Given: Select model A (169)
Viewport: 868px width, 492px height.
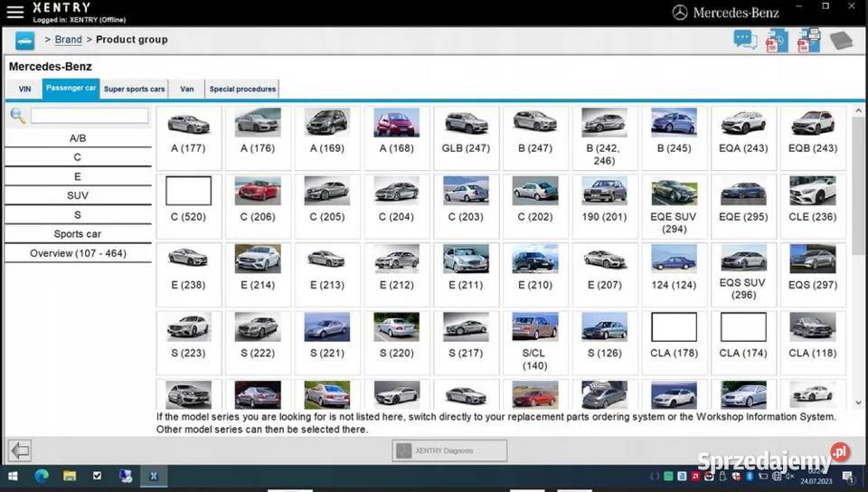Looking at the screenshot, I should (x=327, y=137).
